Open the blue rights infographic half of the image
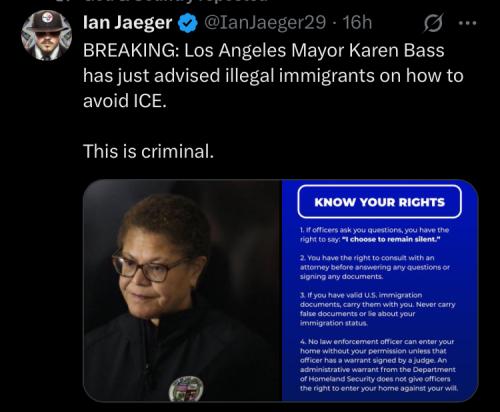Screen dimensions: 500x412 click(x=380, y=290)
